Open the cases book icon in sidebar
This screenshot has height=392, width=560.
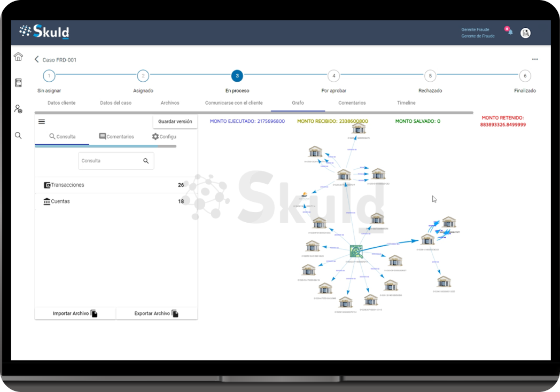coord(18,83)
